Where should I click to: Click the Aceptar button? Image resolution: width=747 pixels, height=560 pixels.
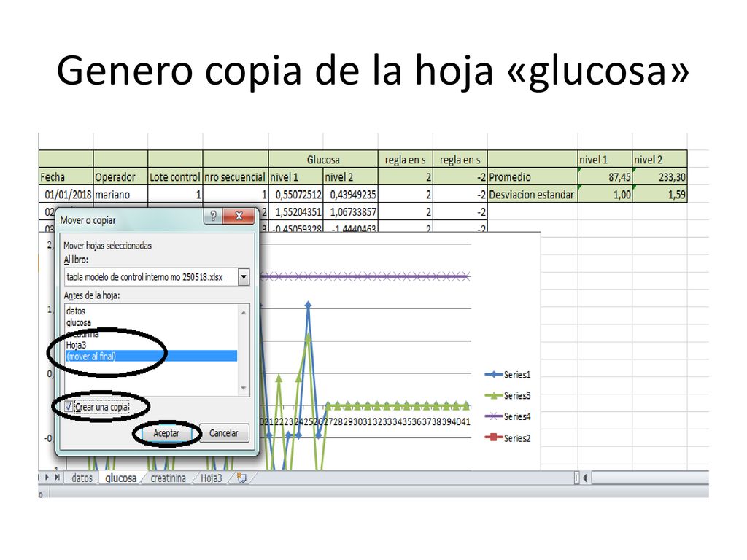click(166, 433)
